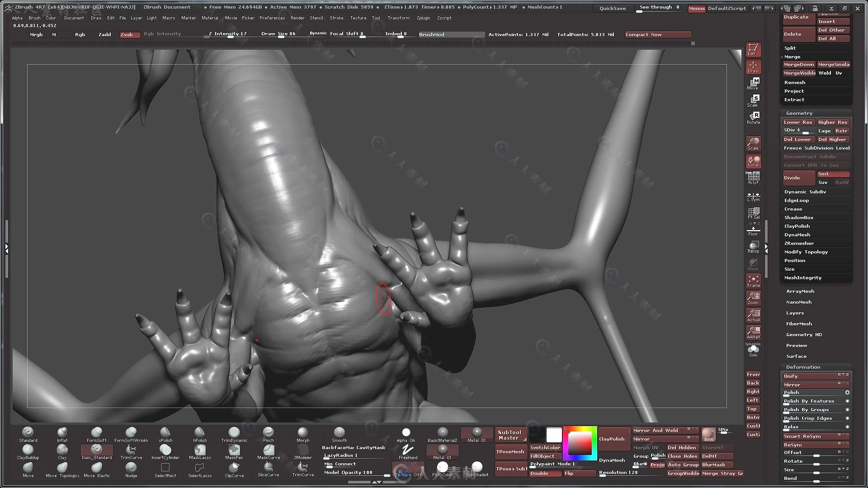Toggle Zadd sculpting mode
Screen dimensions: 868x488
pyautogui.click(x=105, y=34)
